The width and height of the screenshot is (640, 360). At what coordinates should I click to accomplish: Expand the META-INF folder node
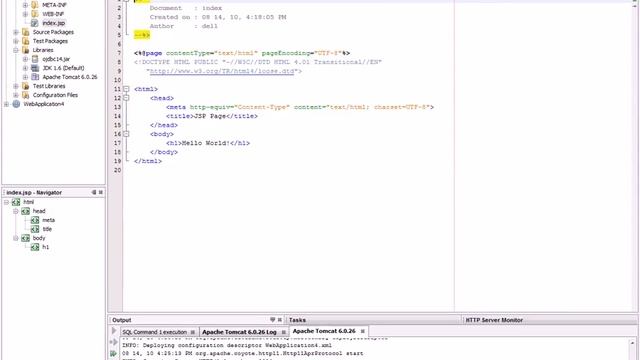click(25, 5)
